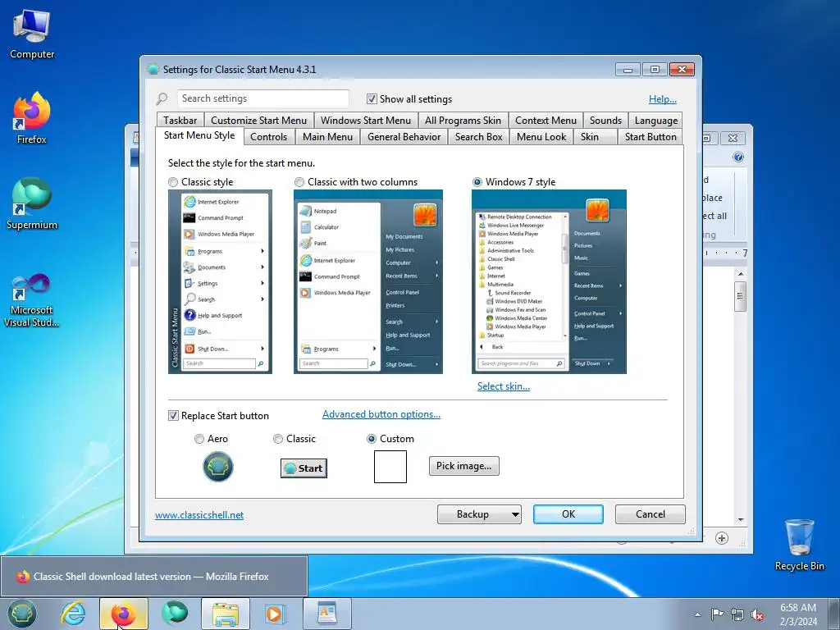Click into the Search settings field
The image size is (840, 630).
[x=263, y=98]
